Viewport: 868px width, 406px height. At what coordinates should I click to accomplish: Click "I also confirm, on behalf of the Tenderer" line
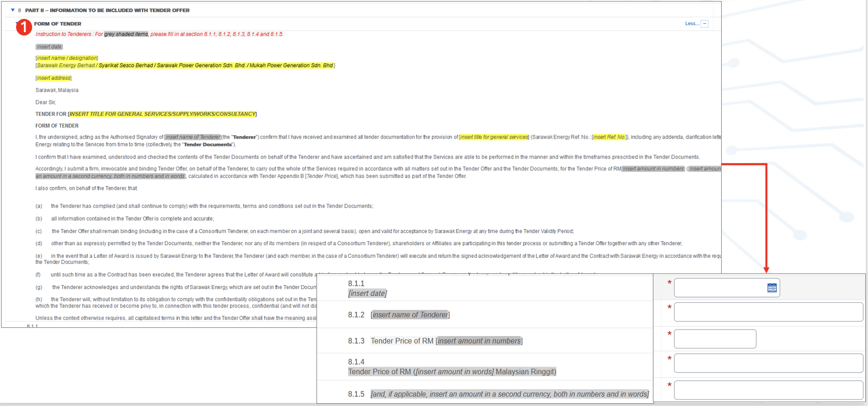tap(86, 189)
